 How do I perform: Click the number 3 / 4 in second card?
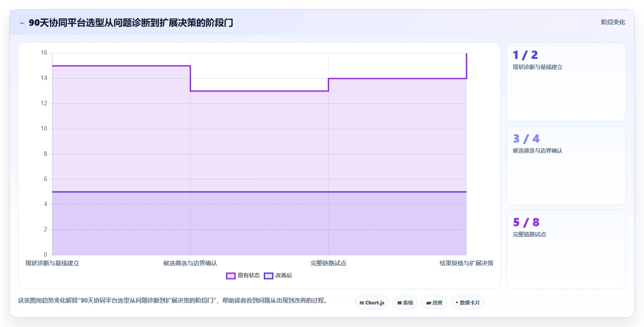pos(526,139)
